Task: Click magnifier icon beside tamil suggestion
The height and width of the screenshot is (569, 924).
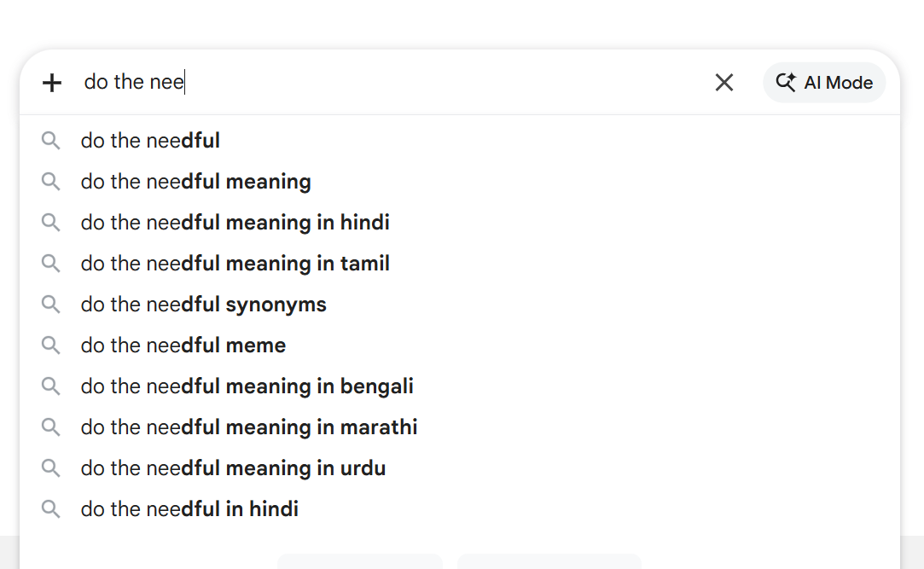Action: (51, 264)
